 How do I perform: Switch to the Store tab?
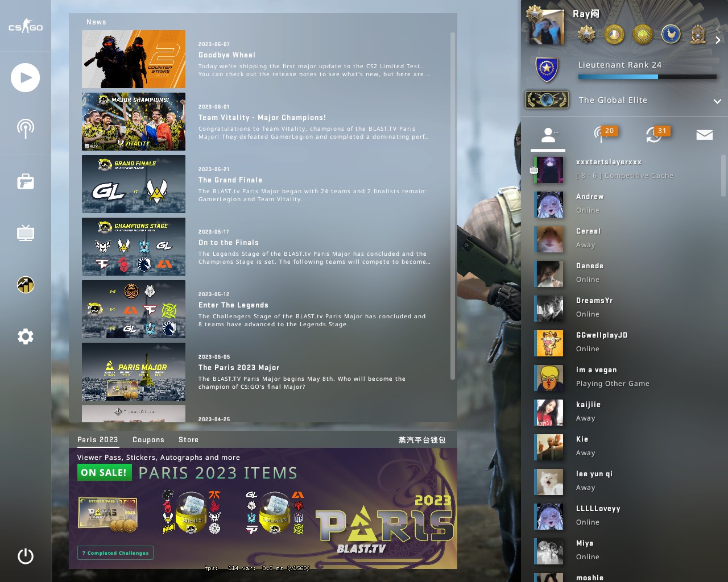(189, 440)
